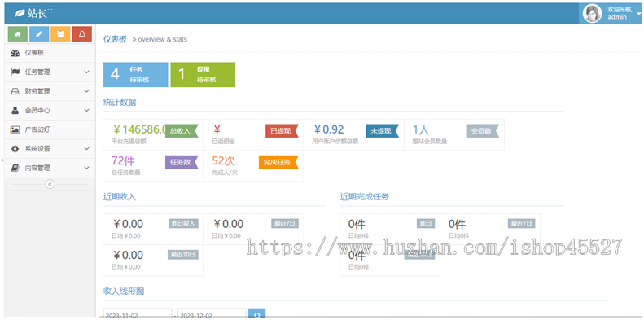This screenshot has width=644, height=320.
Task: Open the blue 任务 待审核 tile
Action: tap(135, 75)
